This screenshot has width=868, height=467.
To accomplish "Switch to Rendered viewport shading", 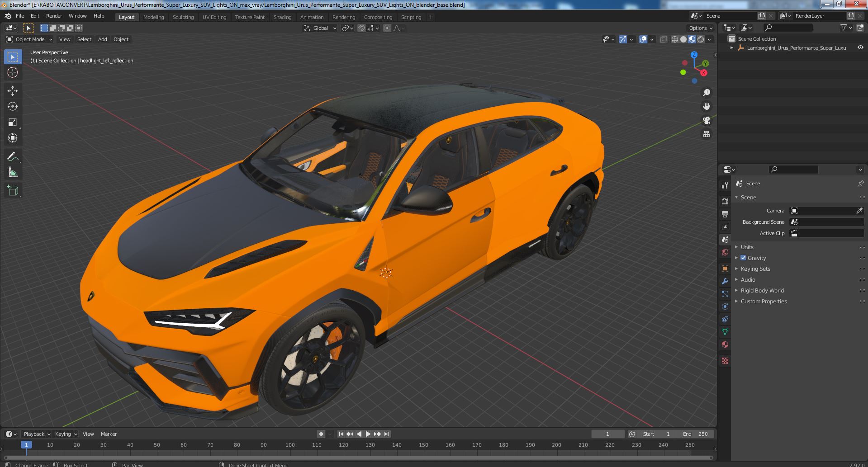I will click(701, 39).
